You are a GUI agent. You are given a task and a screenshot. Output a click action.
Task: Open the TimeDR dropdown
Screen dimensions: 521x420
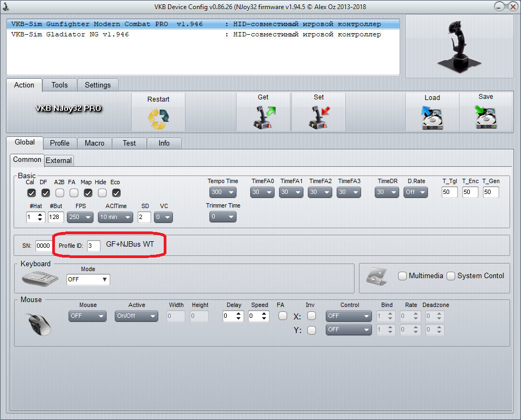(387, 192)
